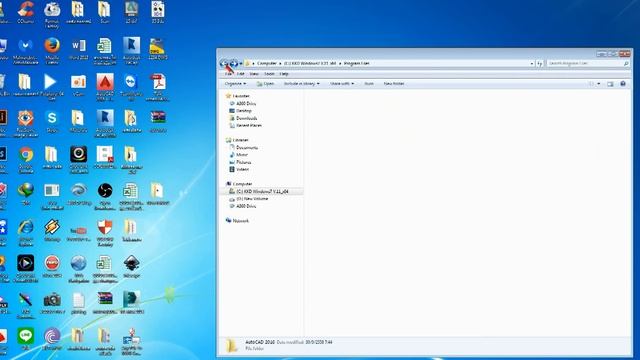Select the Word 2013 desktop icon
Viewport: 640px width, 360px height.
(78, 49)
